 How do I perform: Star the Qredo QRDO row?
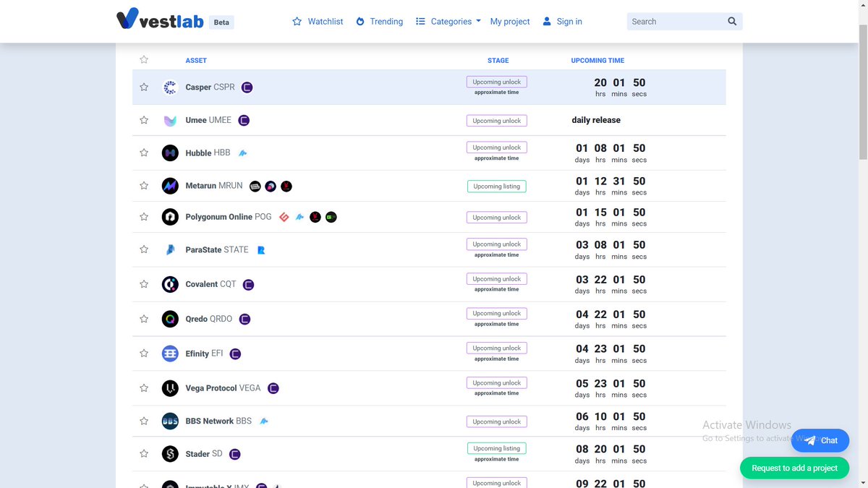pyautogui.click(x=144, y=319)
